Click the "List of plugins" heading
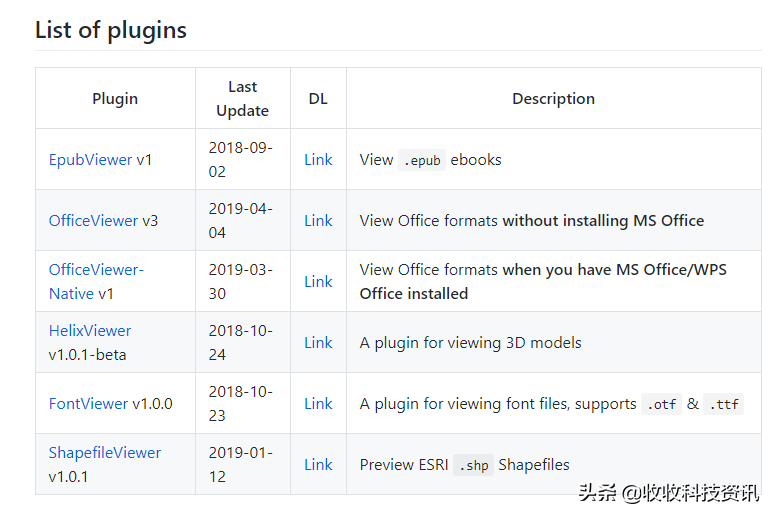Screen dimensions: 774x517 coord(111,30)
